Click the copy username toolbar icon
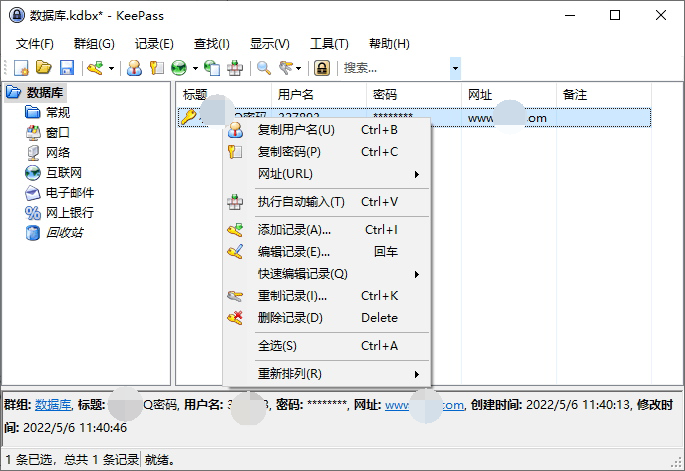Viewport: 685px width, 471px height. tap(134, 68)
